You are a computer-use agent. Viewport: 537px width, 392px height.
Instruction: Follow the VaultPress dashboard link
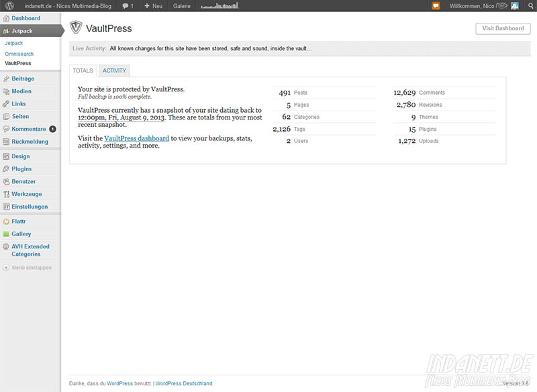click(137, 138)
